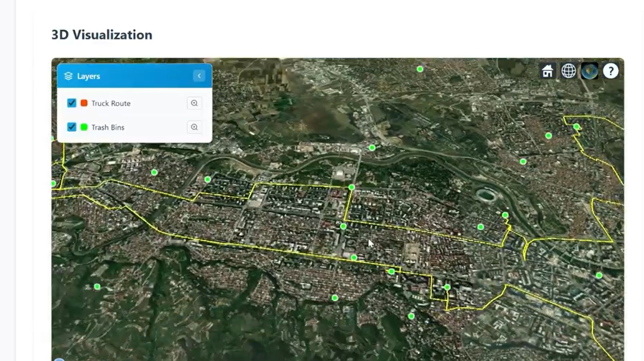Select the Truck Route layer label
This screenshot has height=361, width=644.
pyautogui.click(x=111, y=103)
